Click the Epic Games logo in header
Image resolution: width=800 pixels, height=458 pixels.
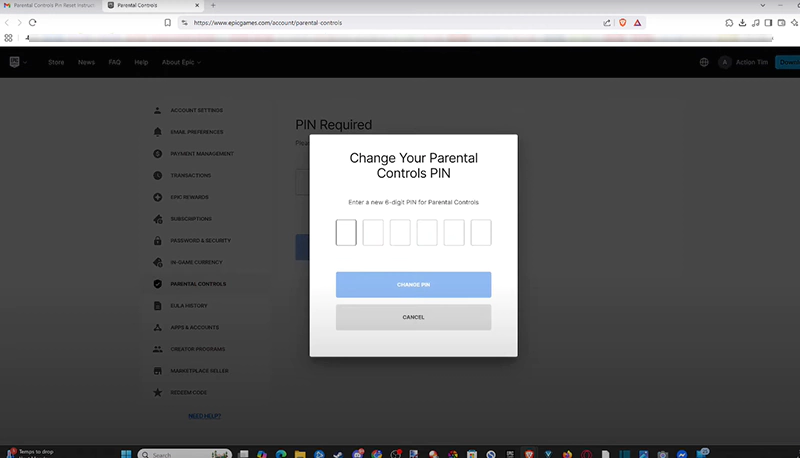click(x=15, y=62)
